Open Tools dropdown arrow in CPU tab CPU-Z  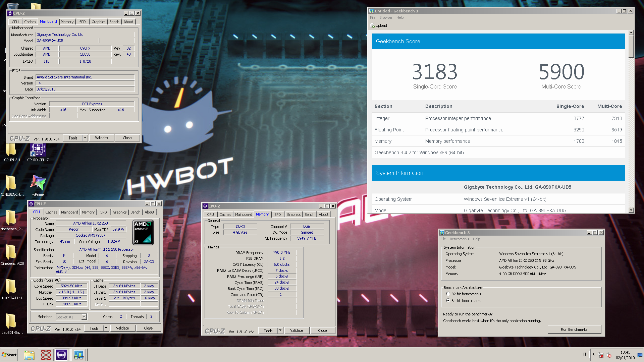(106, 328)
